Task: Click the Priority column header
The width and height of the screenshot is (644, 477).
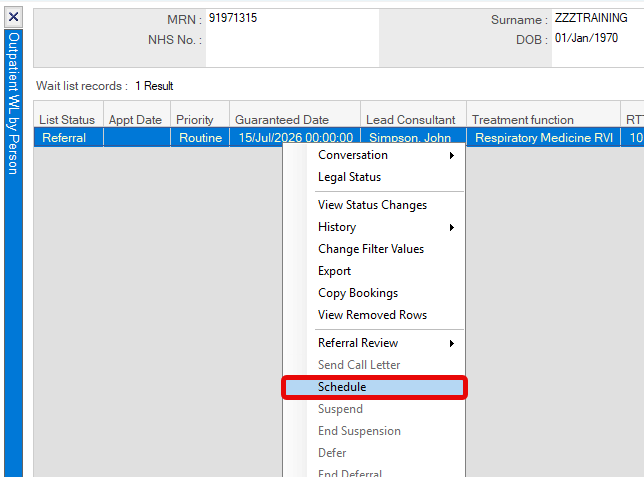Action: [x=195, y=120]
